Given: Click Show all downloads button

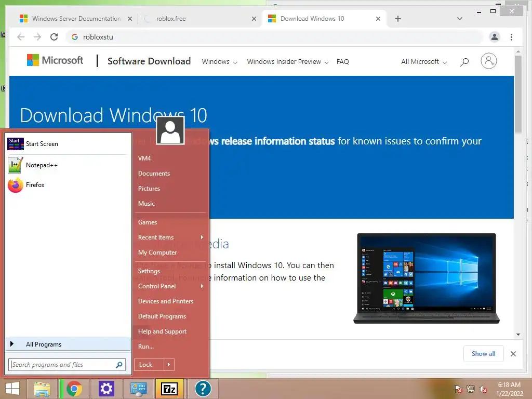Looking at the screenshot, I should click(x=484, y=354).
